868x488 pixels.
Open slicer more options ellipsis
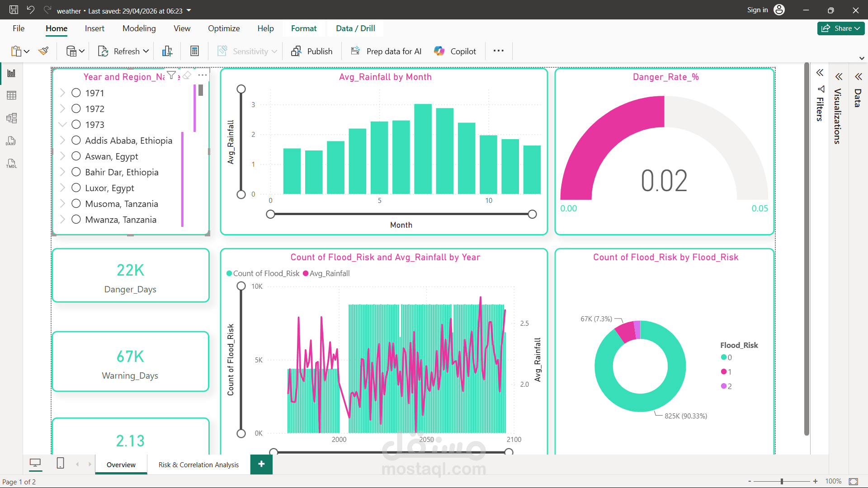203,75
